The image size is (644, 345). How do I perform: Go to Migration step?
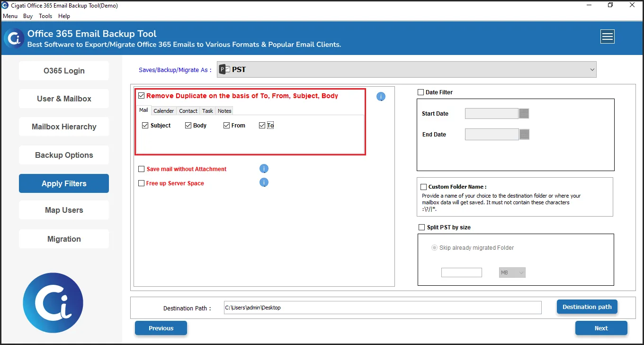point(64,239)
